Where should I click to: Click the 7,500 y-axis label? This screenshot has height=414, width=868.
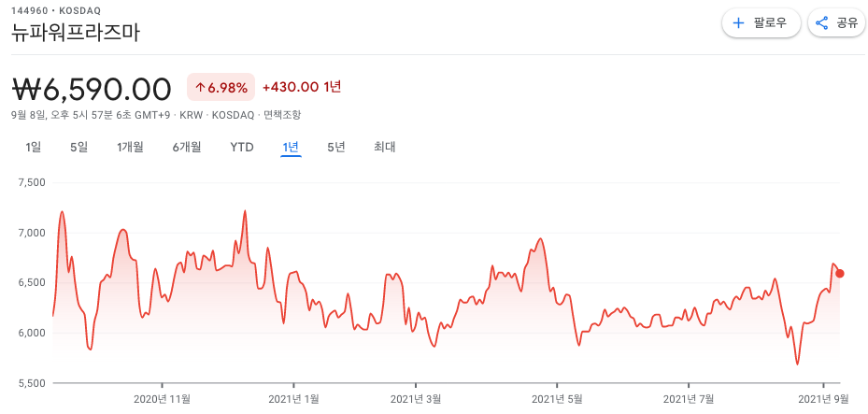tap(34, 182)
